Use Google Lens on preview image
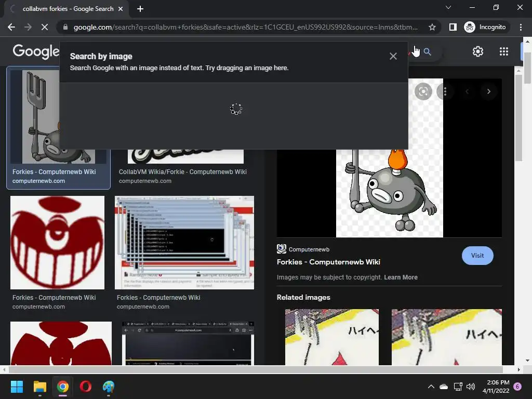This screenshot has height=399, width=532. 423,91
